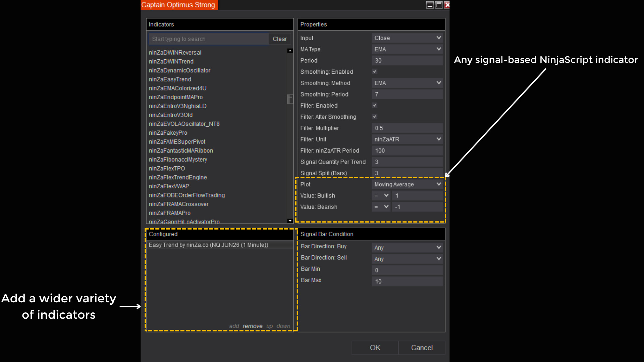Expand the Plot dropdown showing Moving Average

coord(407,184)
